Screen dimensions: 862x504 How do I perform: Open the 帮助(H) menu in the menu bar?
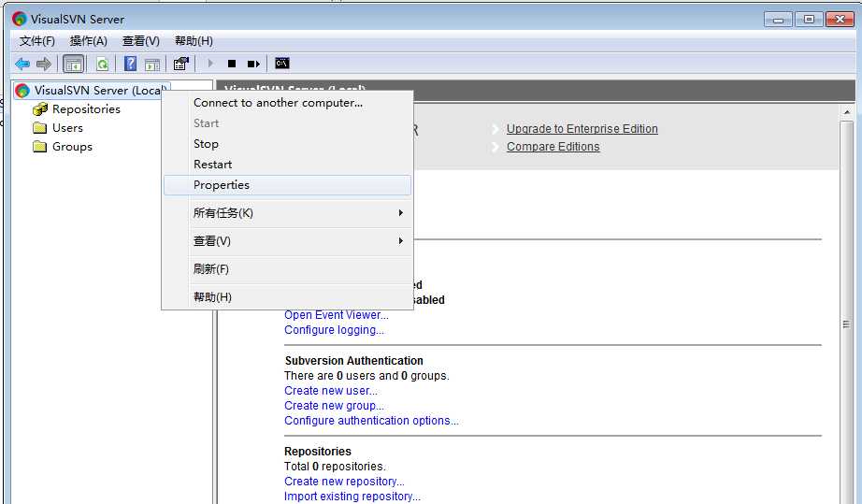click(x=194, y=40)
